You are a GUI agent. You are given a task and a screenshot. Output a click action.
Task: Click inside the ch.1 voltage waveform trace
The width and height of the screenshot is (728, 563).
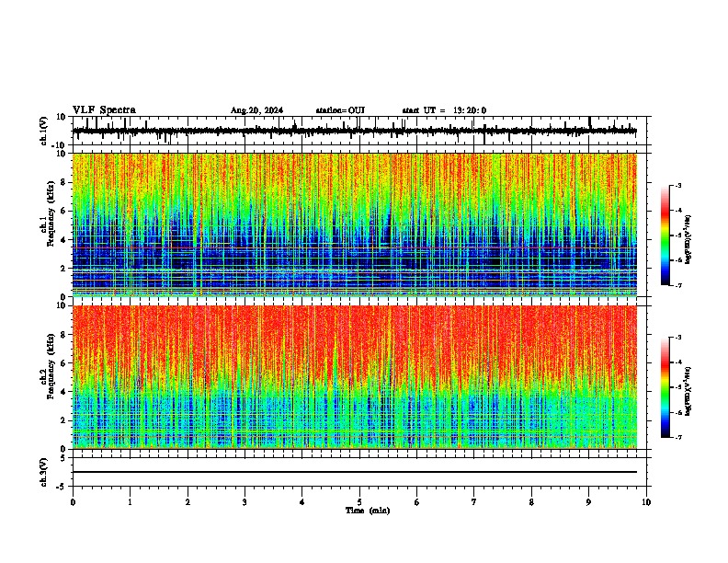[x=354, y=131]
